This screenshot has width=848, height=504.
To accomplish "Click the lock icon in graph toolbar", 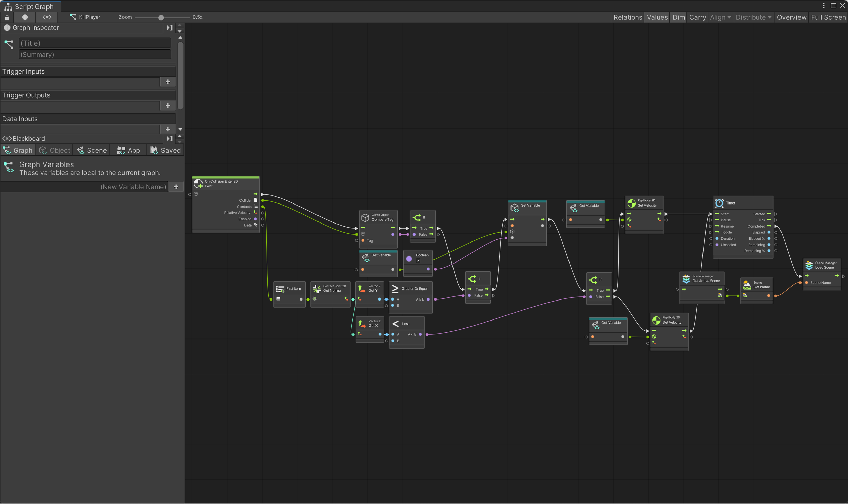I will click(x=7, y=17).
